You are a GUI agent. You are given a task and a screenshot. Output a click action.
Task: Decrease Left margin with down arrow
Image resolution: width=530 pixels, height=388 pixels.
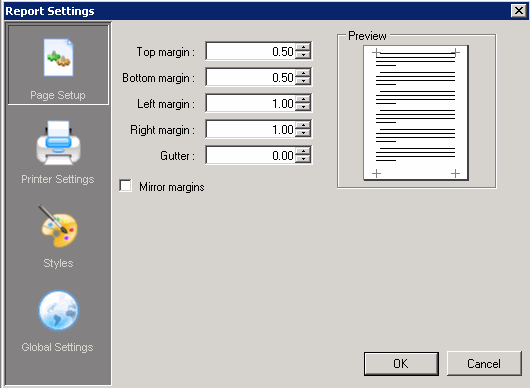(x=303, y=107)
